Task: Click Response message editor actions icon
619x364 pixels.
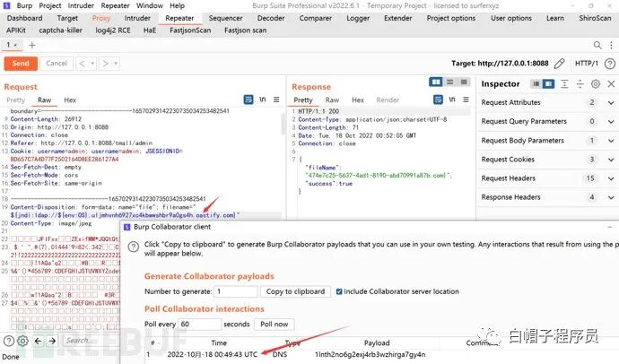Action: pos(438,100)
